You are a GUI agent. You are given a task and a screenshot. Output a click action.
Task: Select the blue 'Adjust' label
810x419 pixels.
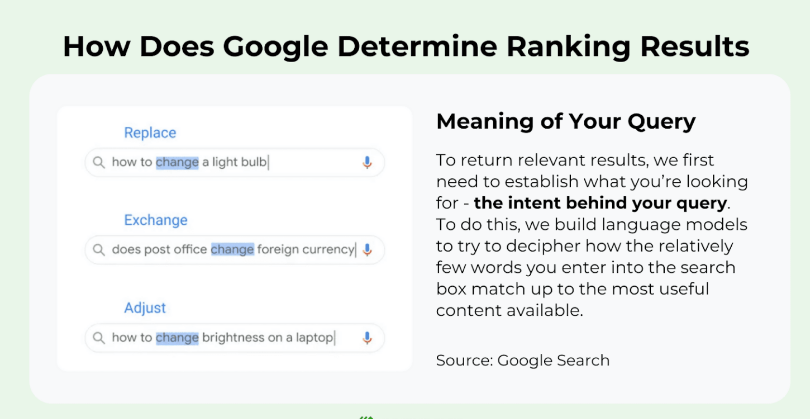coord(145,308)
